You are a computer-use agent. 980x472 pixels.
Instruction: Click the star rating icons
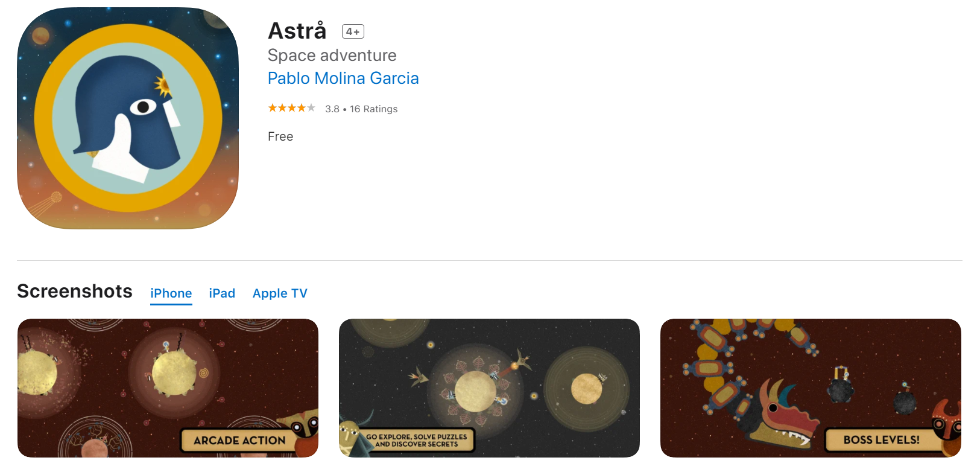292,108
